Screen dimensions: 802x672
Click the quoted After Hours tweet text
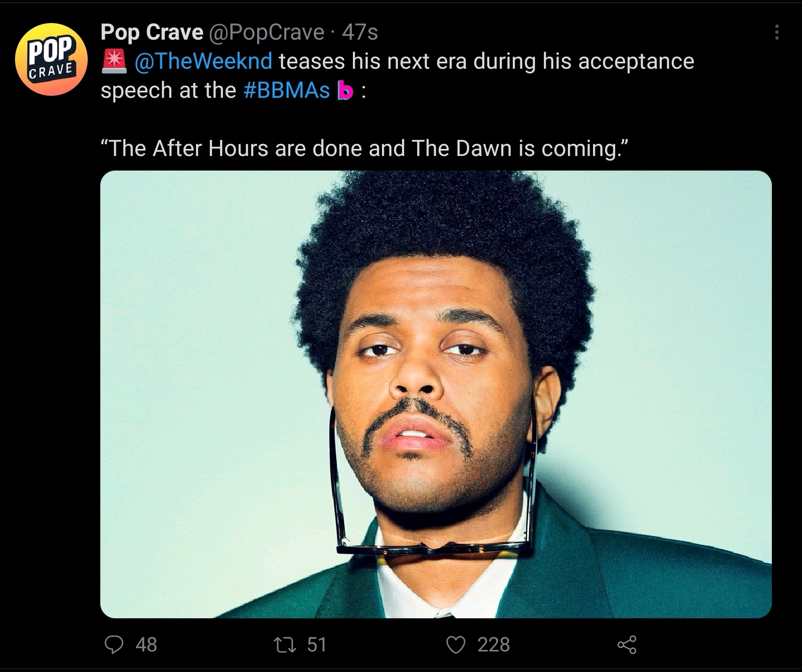coord(364,148)
